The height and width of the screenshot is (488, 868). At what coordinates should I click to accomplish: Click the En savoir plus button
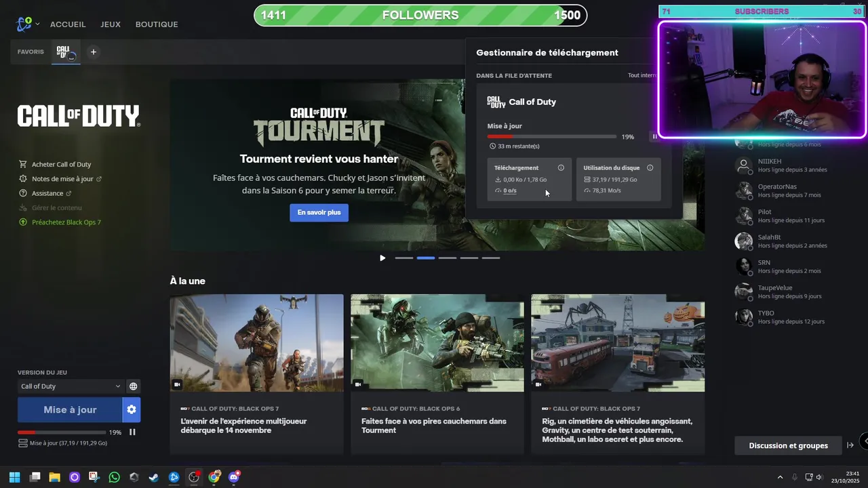pyautogui.click(x=319, y=213)
